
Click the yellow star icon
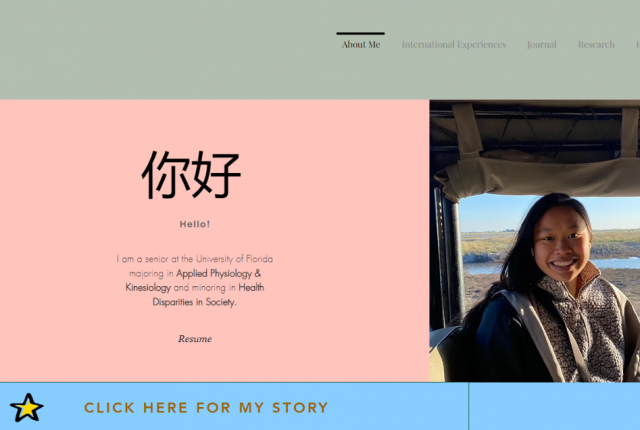point(27,408)
